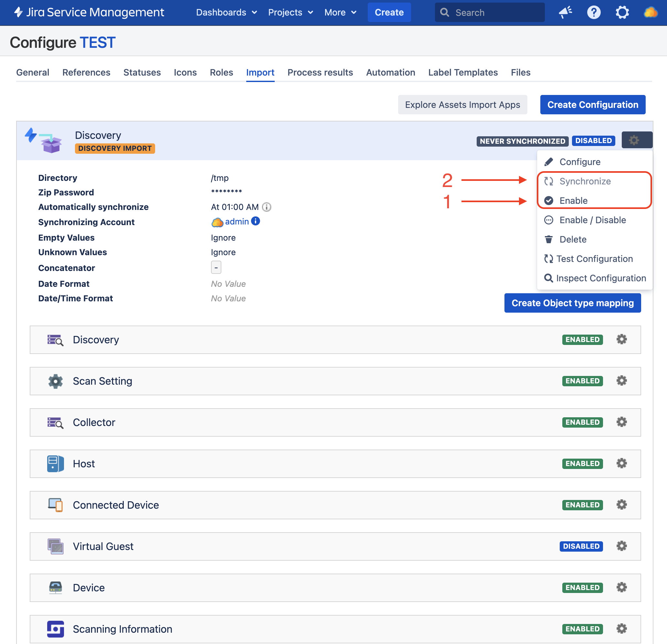Choose Enable from the gear menu
Screen dimensions: 667x644
(595, 201)
